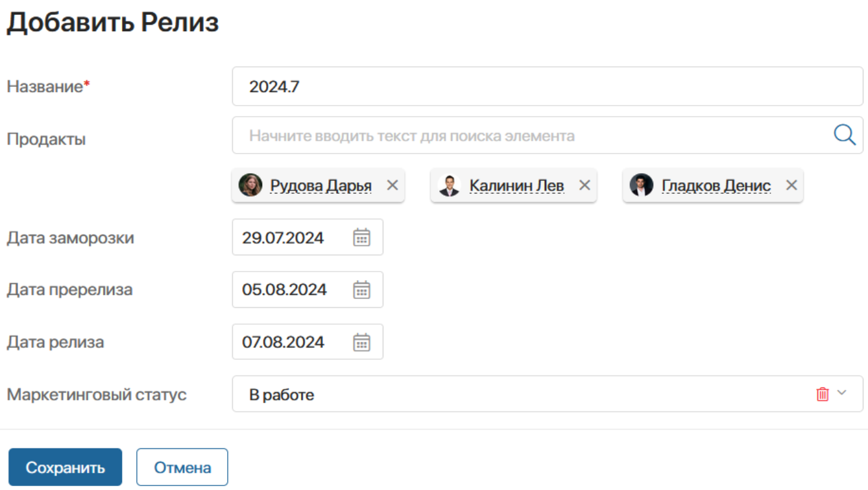
Task: Expand the Маркетинговый статус dropdown chevron
Action: (x=842, y=393)
